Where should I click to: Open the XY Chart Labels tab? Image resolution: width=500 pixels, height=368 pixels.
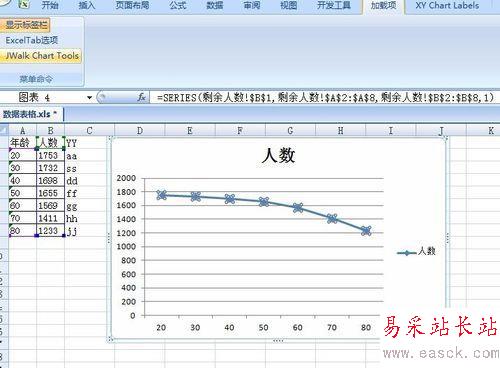447,5
